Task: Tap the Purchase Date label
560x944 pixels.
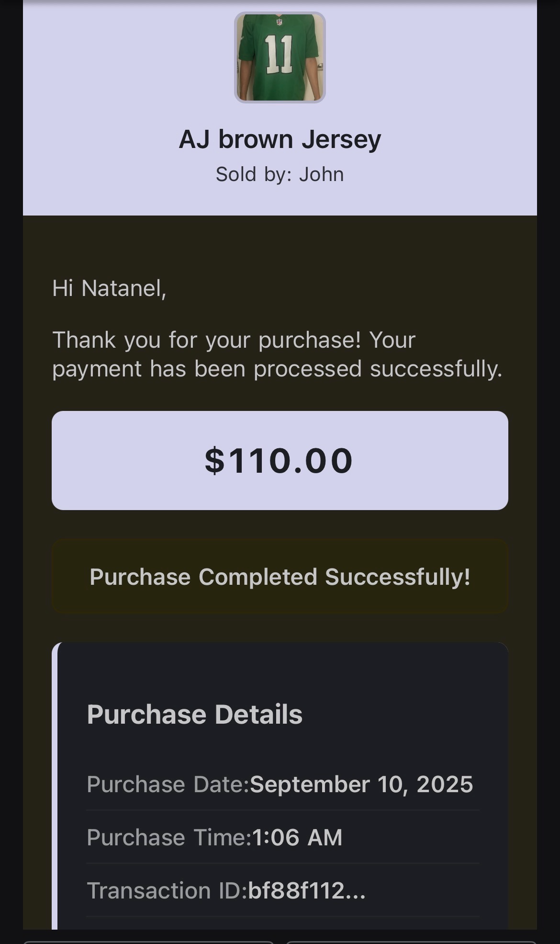Action: click(168, 785)
